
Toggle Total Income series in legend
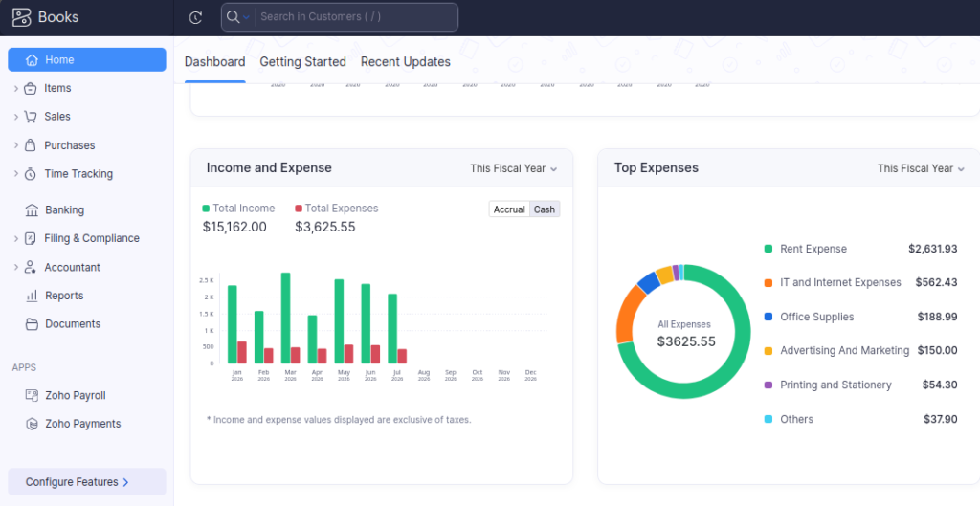coord(238,209)
